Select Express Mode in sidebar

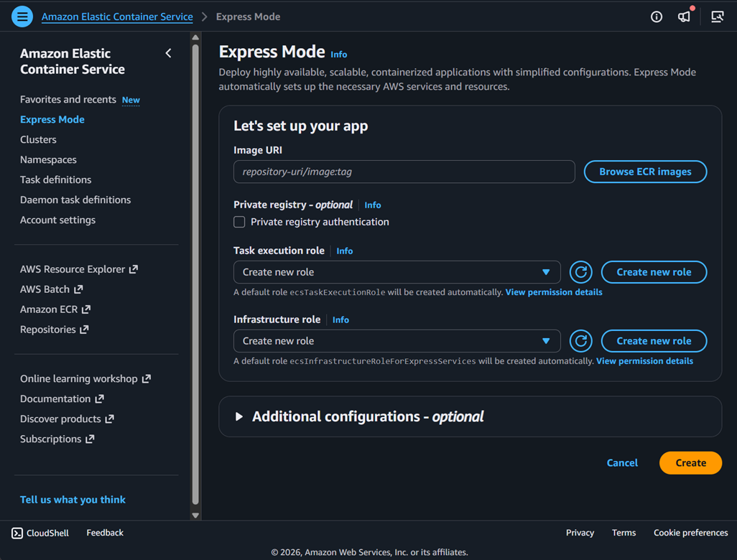pyautogui.click(x=52, y=120)
